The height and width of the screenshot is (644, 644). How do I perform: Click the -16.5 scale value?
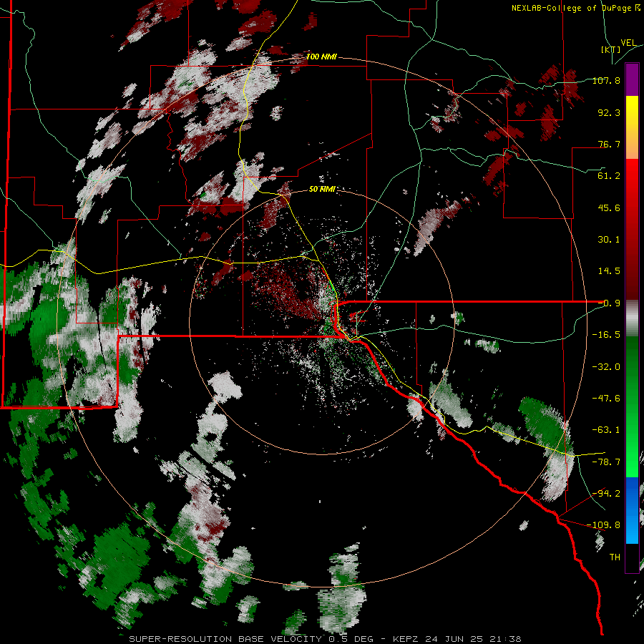(606, 335)
